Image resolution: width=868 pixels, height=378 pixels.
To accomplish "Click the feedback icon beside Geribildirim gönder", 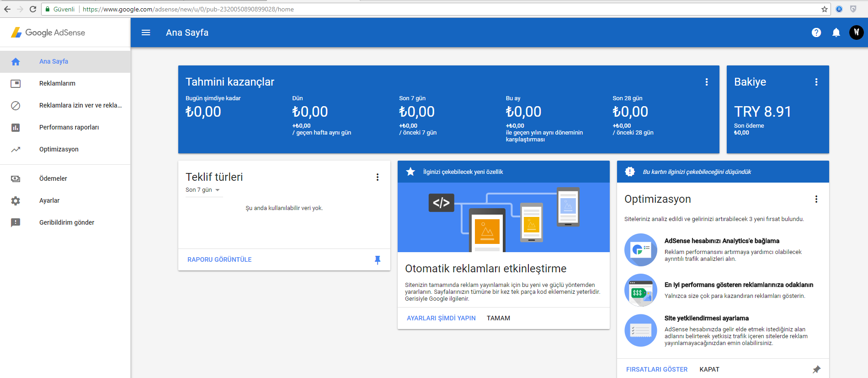I will click(x=16, y=222).
